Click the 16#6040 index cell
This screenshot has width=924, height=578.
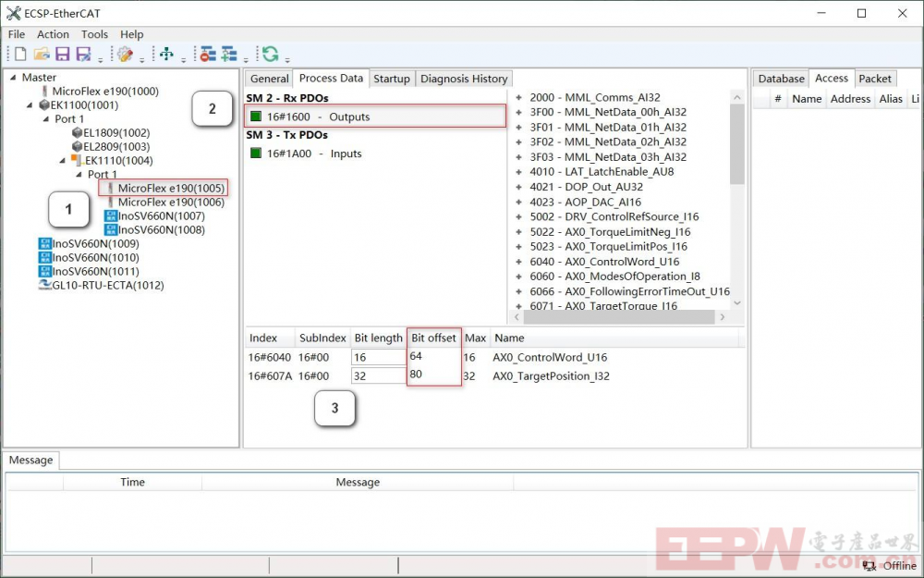pyautogui.click(x=269, y=357)
